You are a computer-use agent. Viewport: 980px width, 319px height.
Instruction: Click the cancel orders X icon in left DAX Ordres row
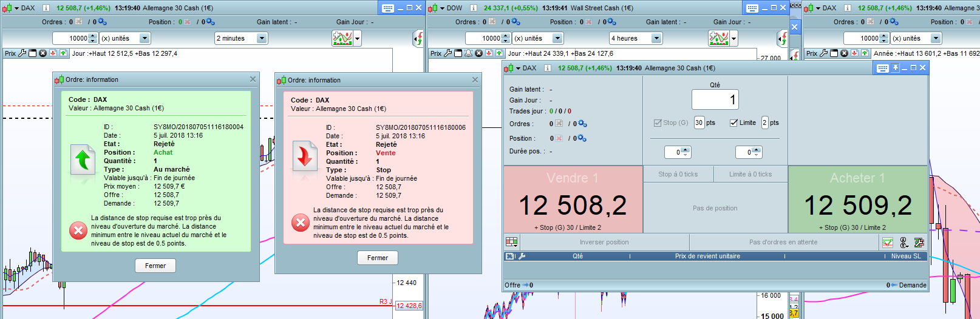79,22
